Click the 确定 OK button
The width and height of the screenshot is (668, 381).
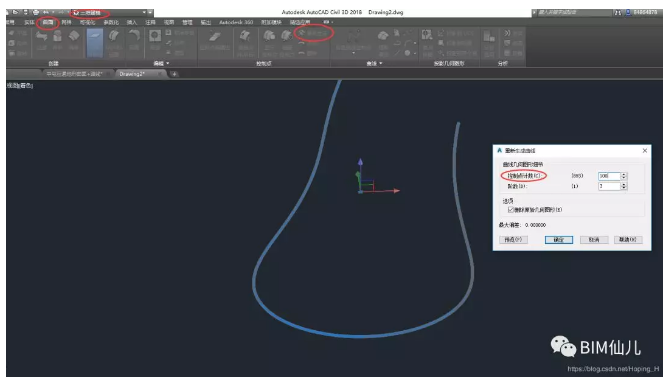point(559,240)
